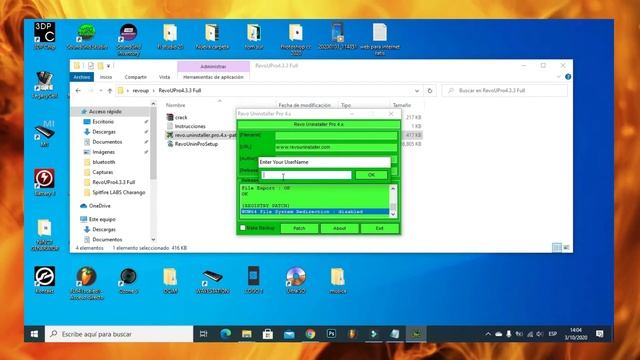The image size is (640, 360).
Task: Open the Battery desktop shortcut icon
Action: [x=44, y=182]
